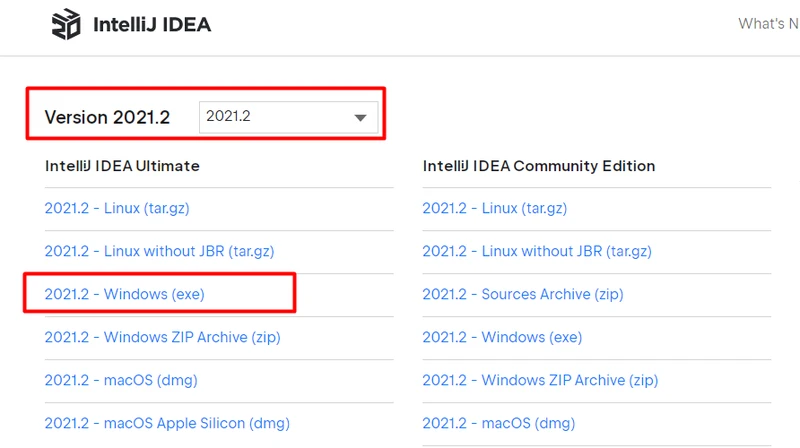This screenshot has width=800, height=448.
Task: Click the version dropdown arrow
Action: 361,118
